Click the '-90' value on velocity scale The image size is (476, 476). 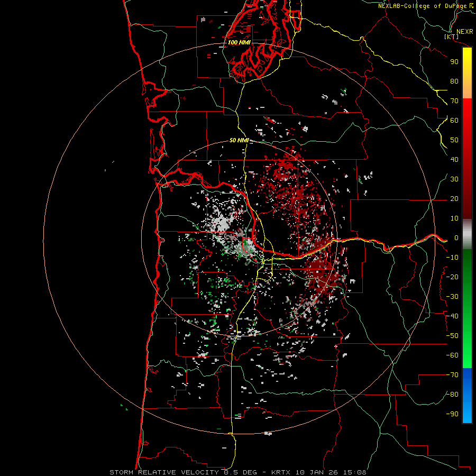point(452,414)
